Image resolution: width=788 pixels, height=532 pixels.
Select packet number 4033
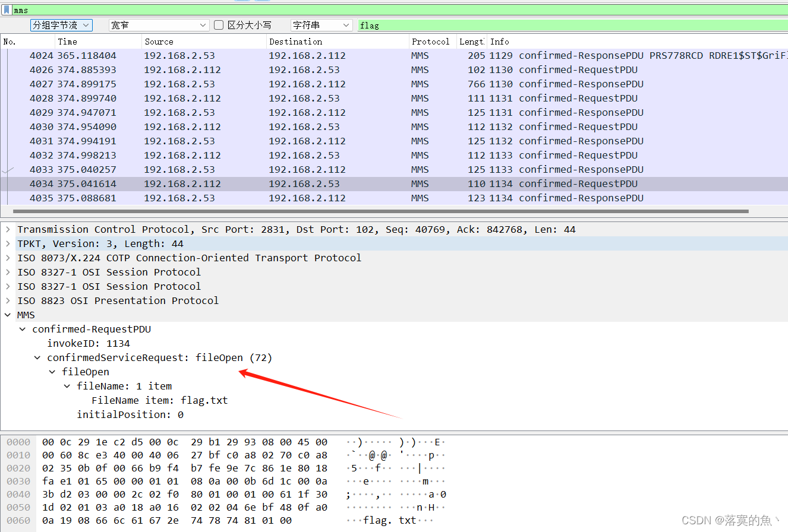pos(394,170)
